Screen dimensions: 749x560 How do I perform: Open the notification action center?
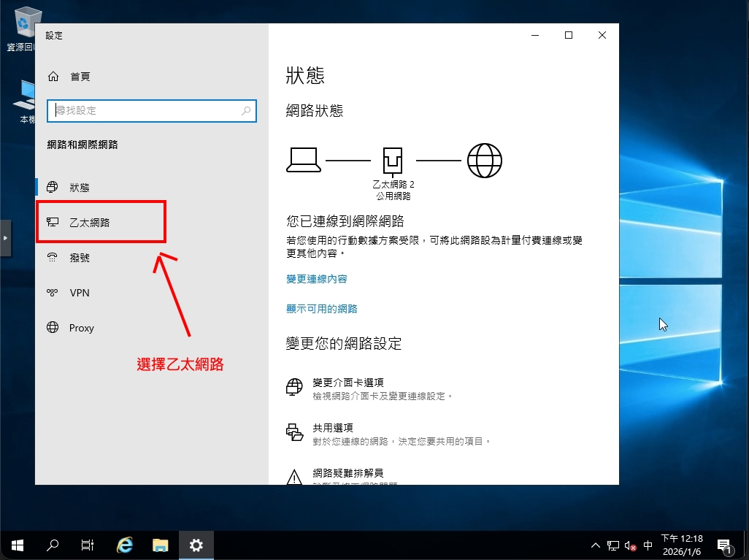click(x=724, y=545)
